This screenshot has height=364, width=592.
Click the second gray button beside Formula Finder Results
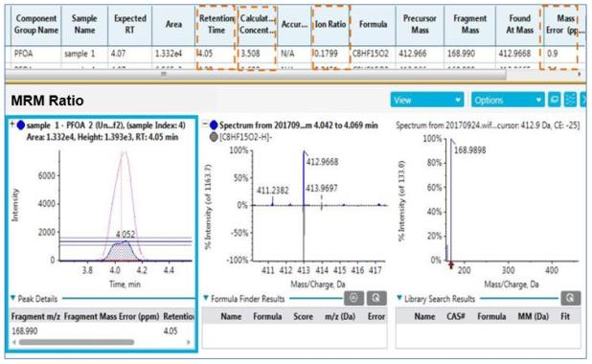[376, 298]
